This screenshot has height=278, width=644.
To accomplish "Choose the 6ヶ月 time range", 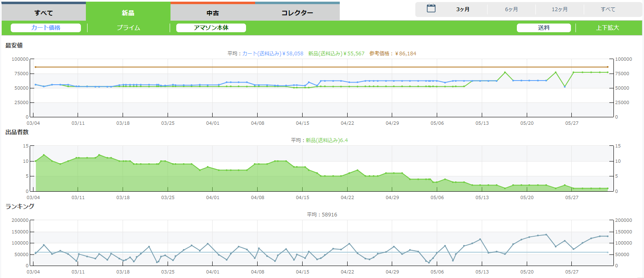I will click(x=511, y=9).
